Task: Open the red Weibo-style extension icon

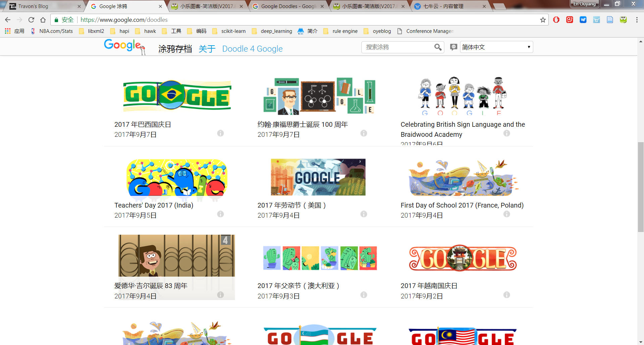Action: tap(569, 20)
